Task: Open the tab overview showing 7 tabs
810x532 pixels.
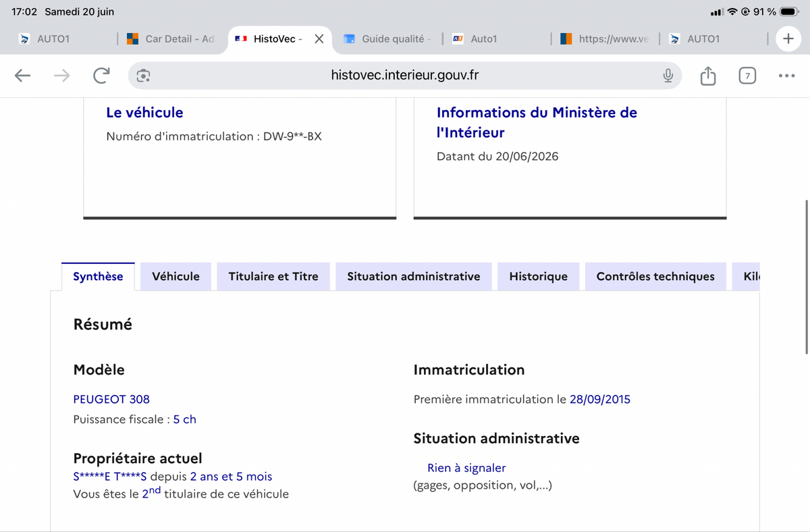Action: [747, 76]
